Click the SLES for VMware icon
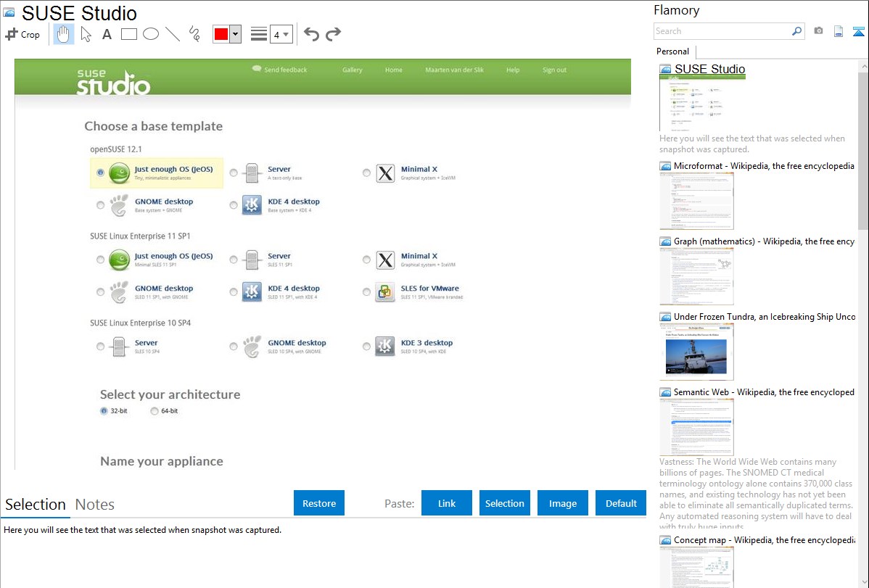Image resolution: width=869 pixels, height=588 pixels. pyautogui.click(x=385, y=292)
